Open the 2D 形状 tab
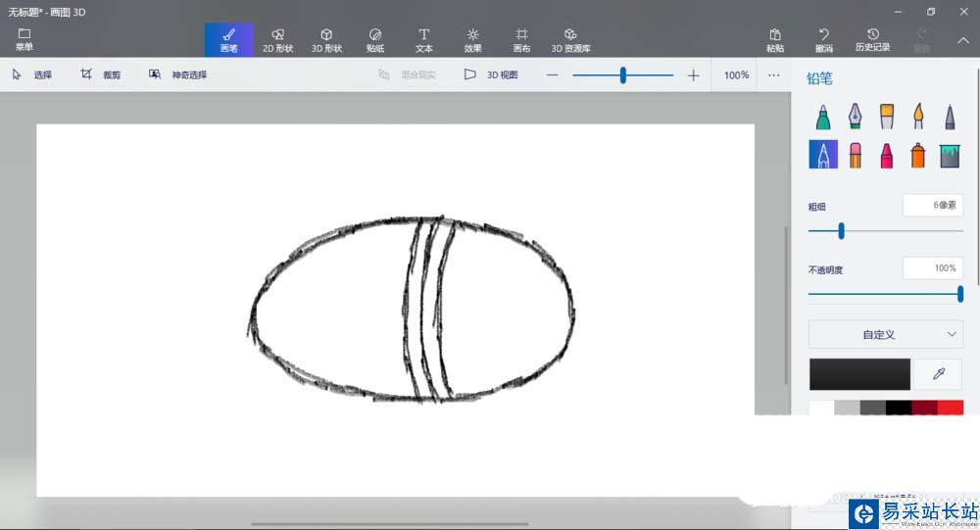This screenshot has height=530, width=980. click(277, 40)
